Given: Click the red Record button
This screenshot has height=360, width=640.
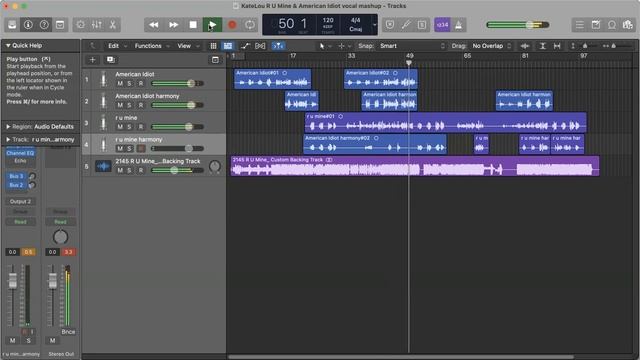Looking at the screenshot, I should pyautogui.click(x=232, y=25).
